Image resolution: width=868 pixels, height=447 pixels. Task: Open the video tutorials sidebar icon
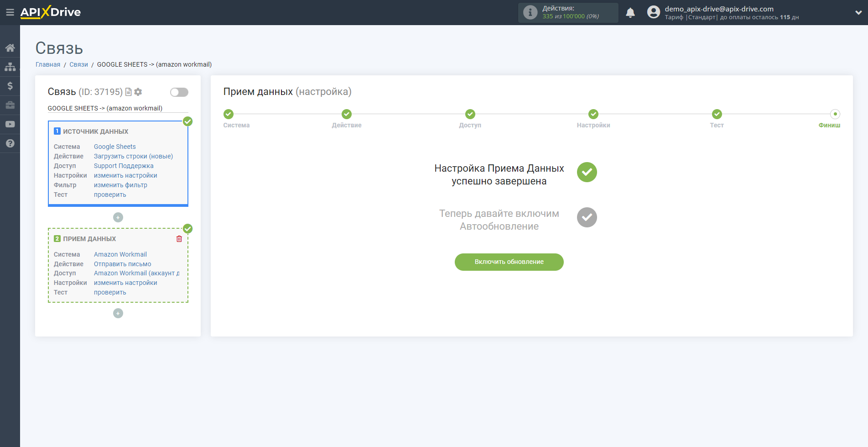(10, 124)
